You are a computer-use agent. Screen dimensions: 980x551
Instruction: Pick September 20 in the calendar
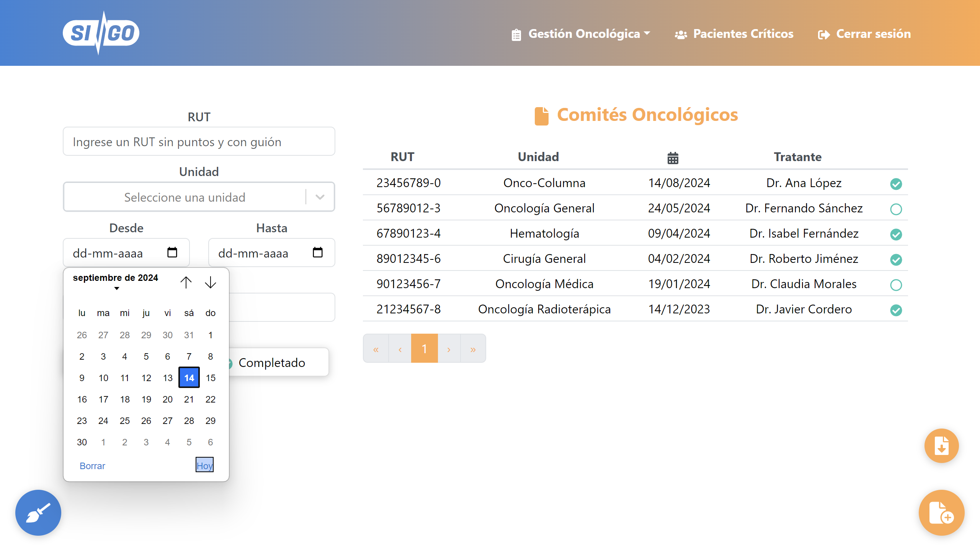click(x=168, y=399)
